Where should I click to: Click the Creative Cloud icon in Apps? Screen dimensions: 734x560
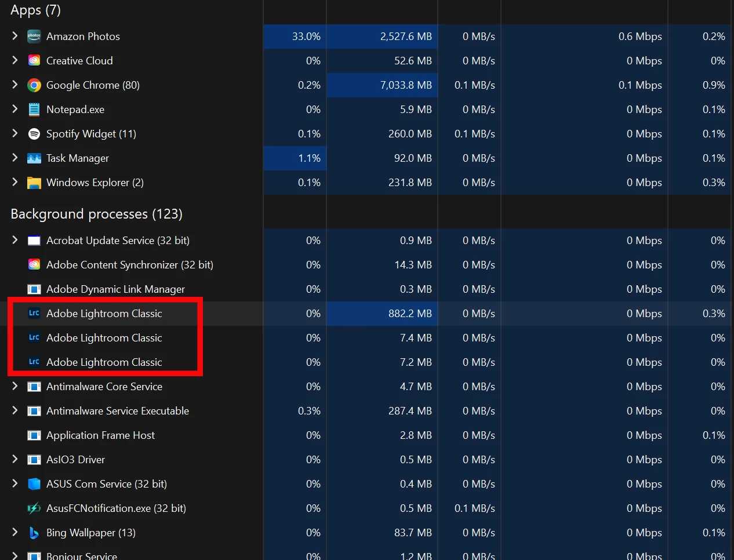click(34, 61)
